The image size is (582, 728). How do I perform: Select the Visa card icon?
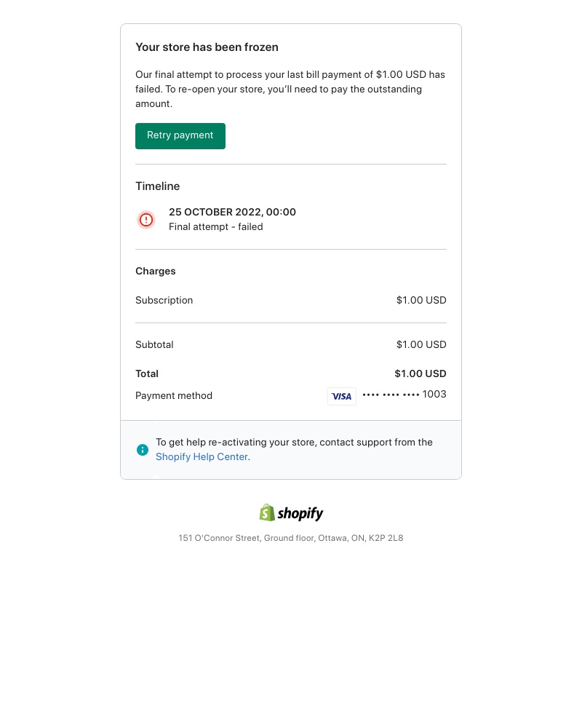click(342, 396)
